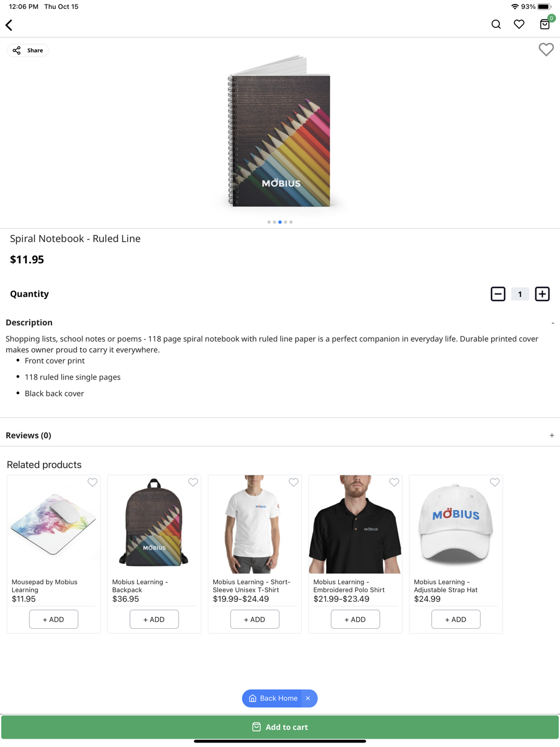Open the Short-Sleeve Unisex T-Shirt thumbnail
Image resolution: width=560 pixels, height=747 pixels.
coord(255,524)
